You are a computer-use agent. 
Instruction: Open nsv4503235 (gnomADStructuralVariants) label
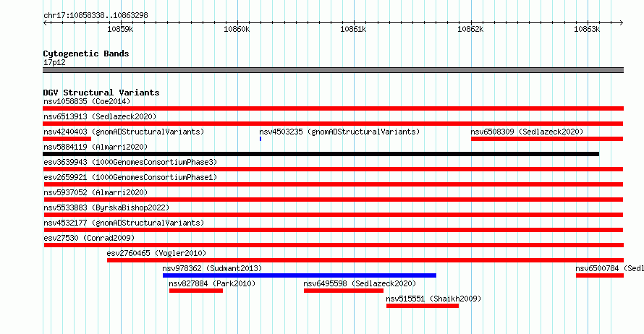[x=339, y=132]
